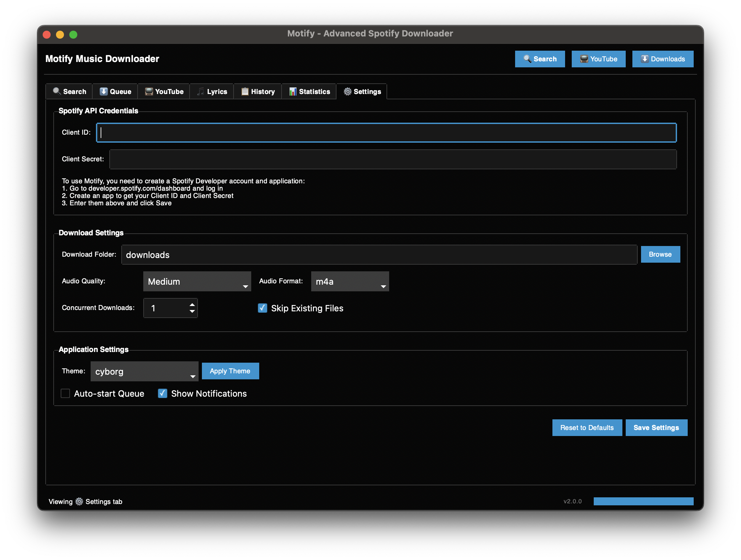Image resolution: width=741 pixels, height=560 pixels.
Task: Maximize the window with green button
Action: pos(73,35)
